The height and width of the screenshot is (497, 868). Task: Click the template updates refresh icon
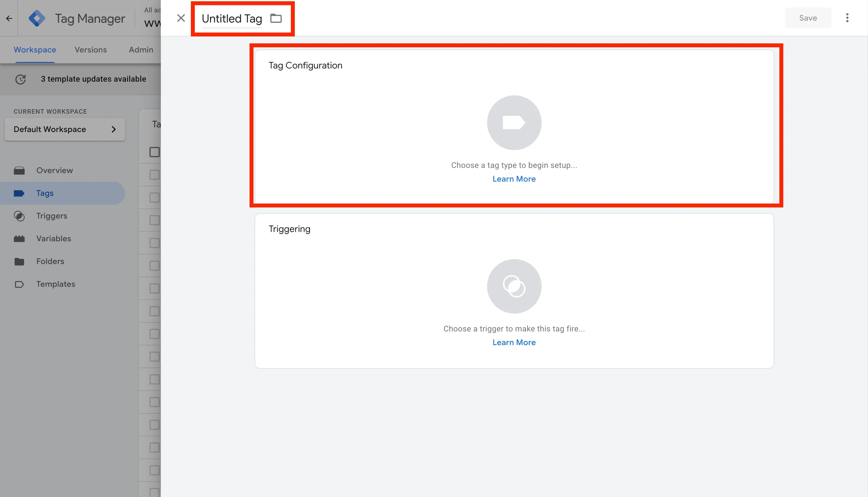[20, 79]
